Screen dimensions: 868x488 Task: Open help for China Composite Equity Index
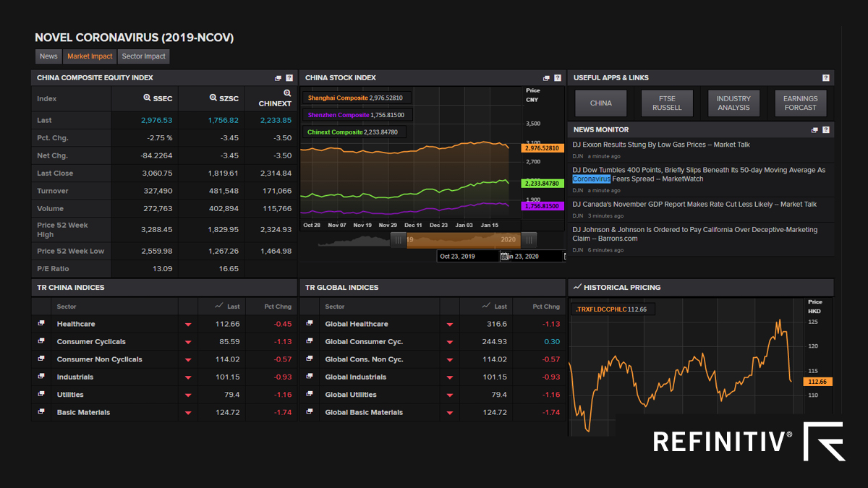coord(289,78)
